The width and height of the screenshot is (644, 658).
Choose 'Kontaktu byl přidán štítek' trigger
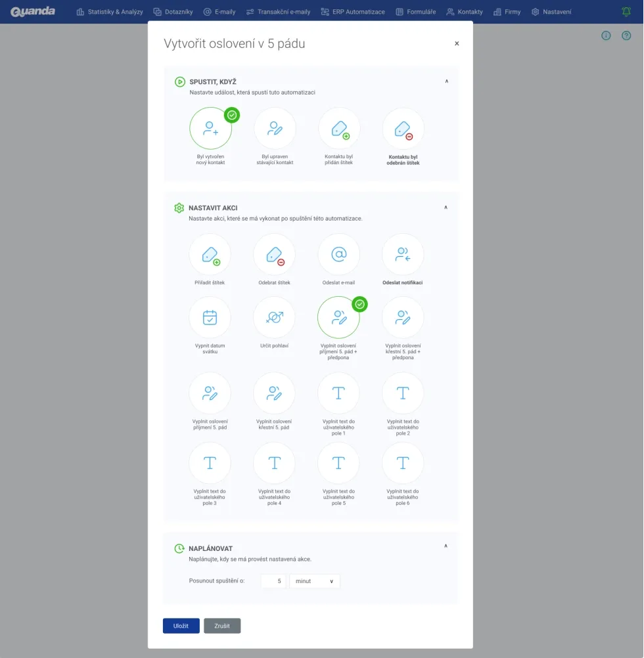tap(339, 129)
